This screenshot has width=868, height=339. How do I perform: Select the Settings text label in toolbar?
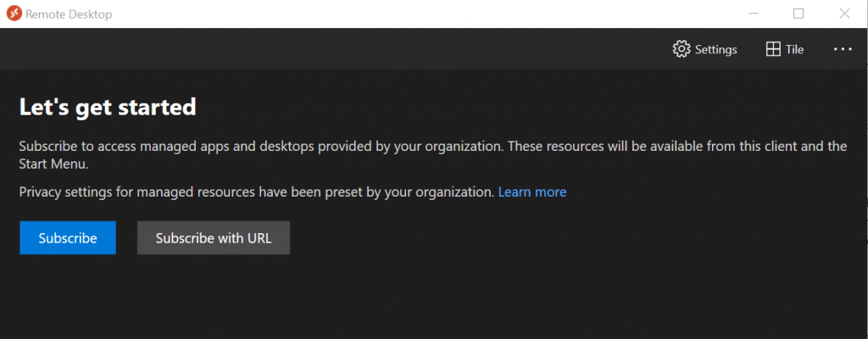[715, 49]
